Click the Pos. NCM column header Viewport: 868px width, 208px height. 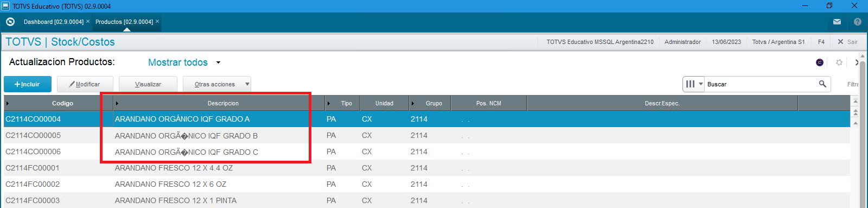click(x=488, y=103)
